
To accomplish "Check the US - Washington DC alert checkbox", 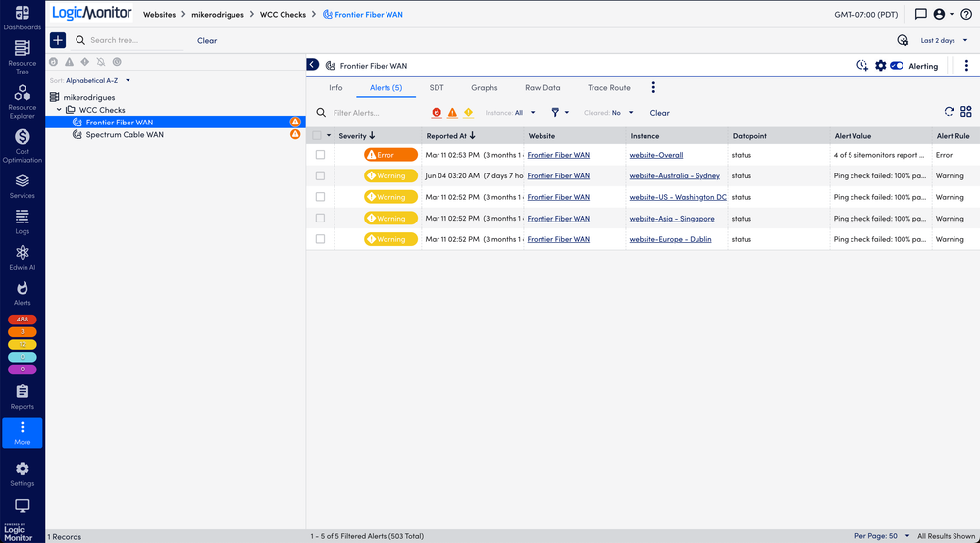I will (320, 197).
